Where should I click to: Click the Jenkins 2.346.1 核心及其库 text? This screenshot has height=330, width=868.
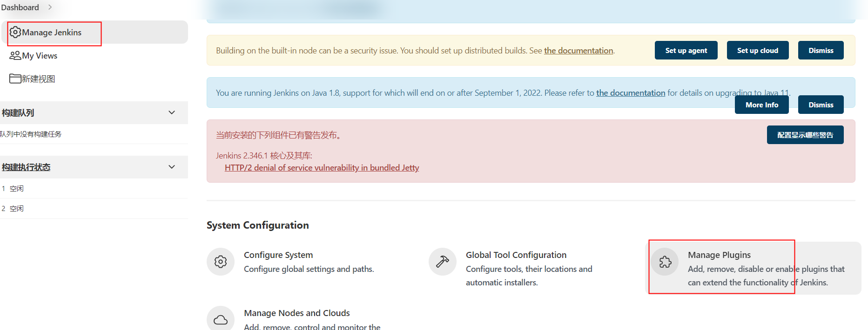pos(264,155)
